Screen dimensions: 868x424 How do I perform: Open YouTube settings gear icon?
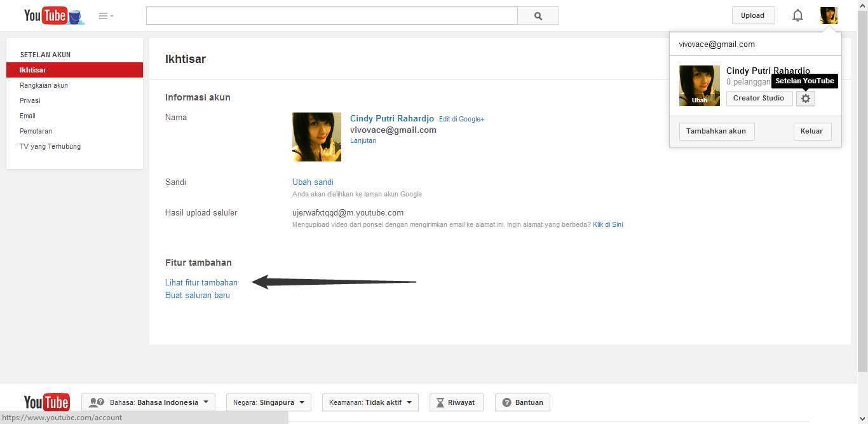(806, 99)
